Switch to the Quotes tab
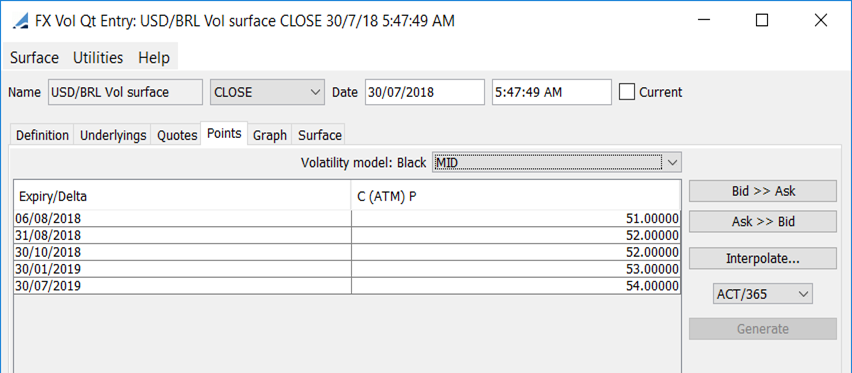This screenshot has width=852, height=373. point(177,135)
